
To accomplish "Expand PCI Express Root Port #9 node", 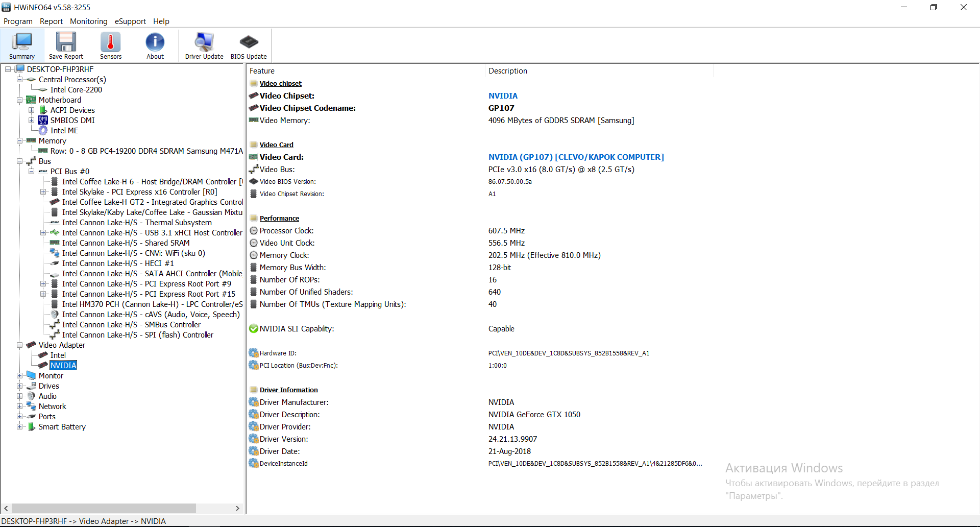I will [43, 283].
